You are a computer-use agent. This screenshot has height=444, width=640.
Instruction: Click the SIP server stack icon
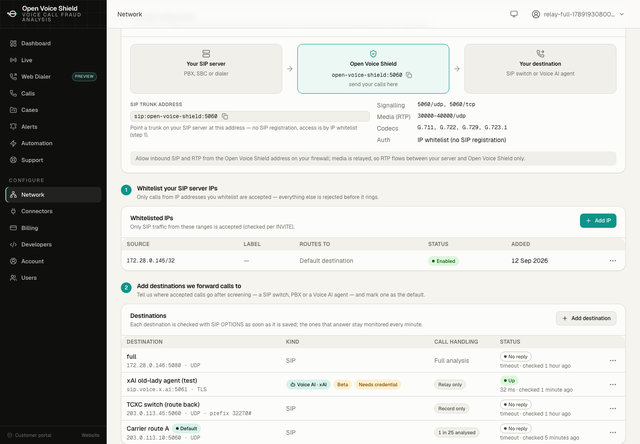coord(206,54)
